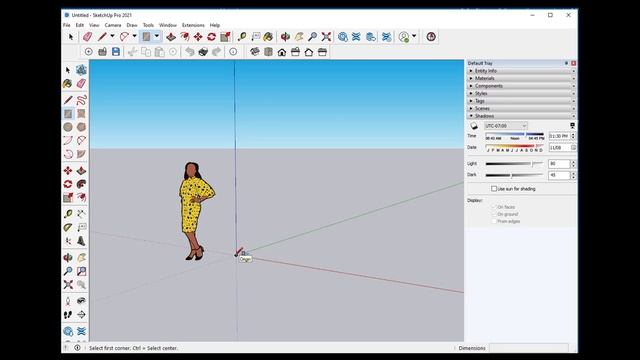Switch to Front view house icon

click(282, 52)
